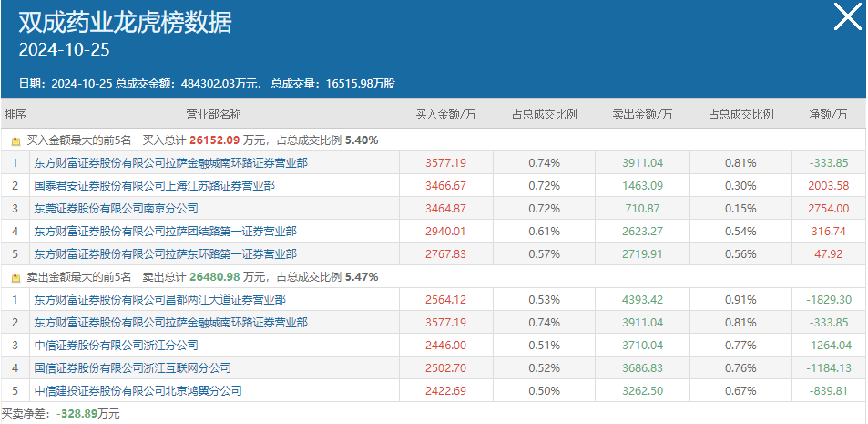Click 总成交量 value 16515.98万股

point(361,84)
